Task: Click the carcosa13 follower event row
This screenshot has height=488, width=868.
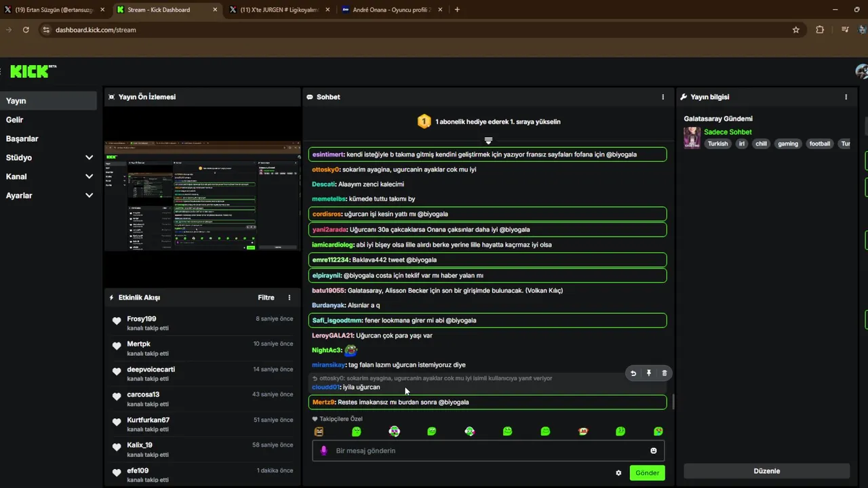Action: point(202,399)
